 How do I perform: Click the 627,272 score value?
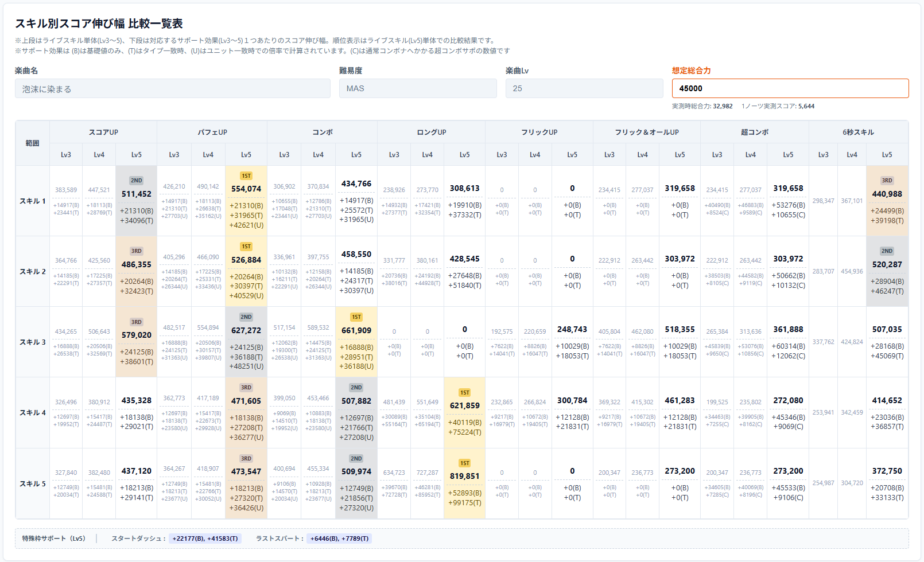click(x=246, y=330)
